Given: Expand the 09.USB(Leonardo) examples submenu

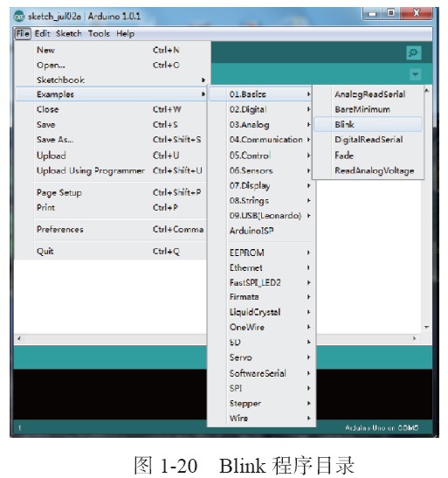Looking at the screenshot, I should tap(261, 216).
